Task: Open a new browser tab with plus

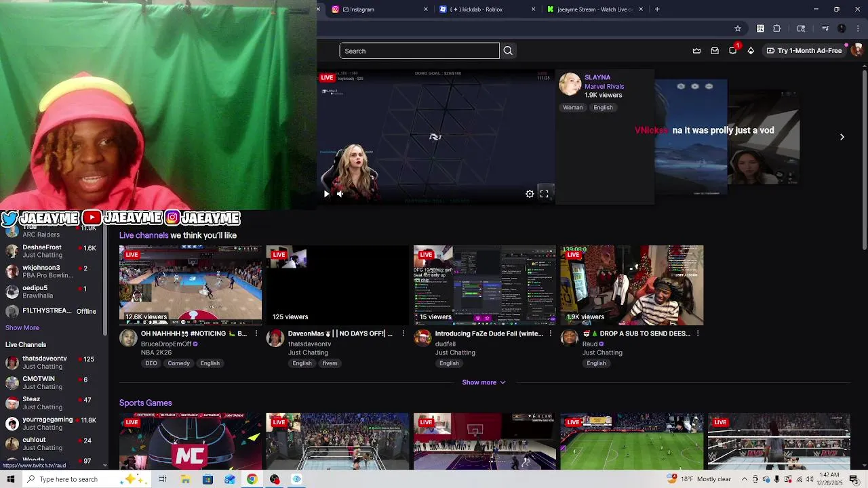Action: tap(657, 9)
